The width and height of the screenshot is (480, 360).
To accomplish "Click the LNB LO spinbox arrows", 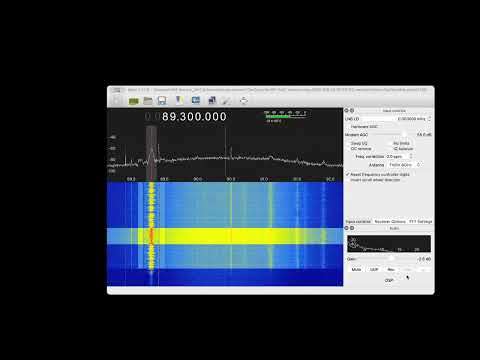I will pos(429,119).
